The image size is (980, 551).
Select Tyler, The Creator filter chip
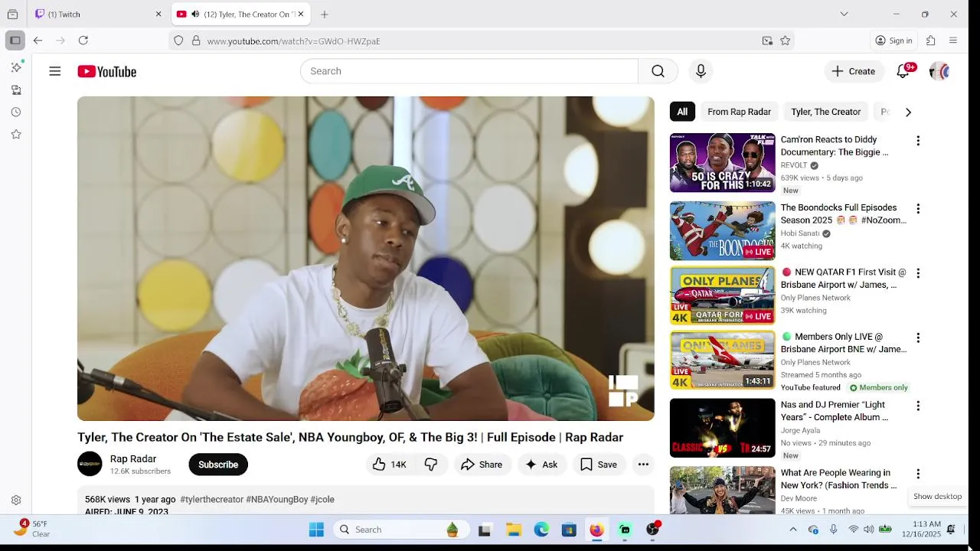coord(825,112)
